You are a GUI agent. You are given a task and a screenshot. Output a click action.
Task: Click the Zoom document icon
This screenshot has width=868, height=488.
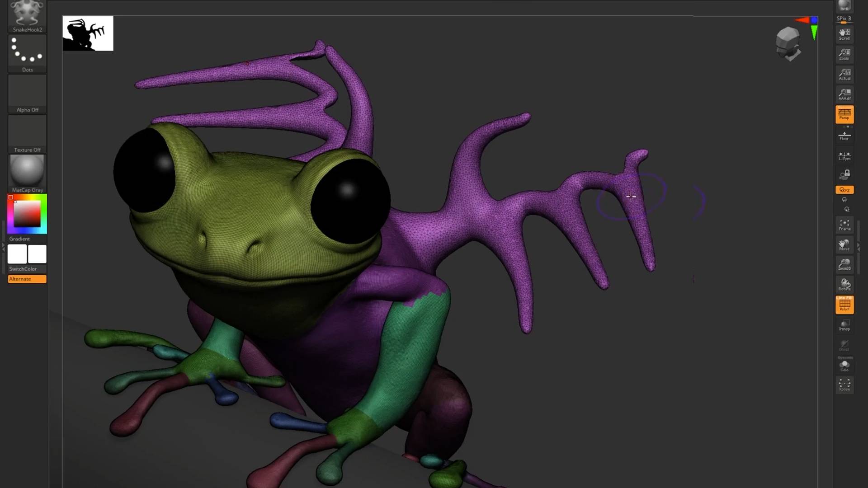[844, 54]
